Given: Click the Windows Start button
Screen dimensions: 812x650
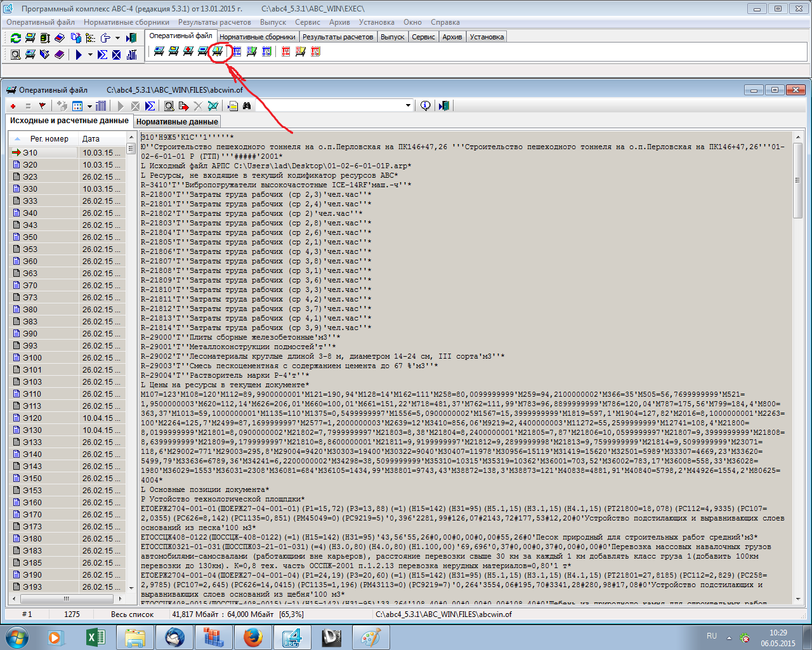Looking at the screenshot, I should coord(16,637).
